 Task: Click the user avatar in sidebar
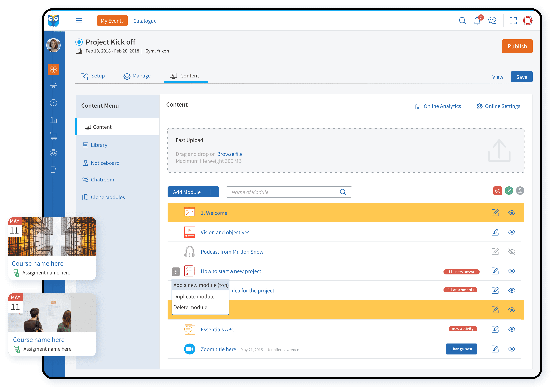53,45
